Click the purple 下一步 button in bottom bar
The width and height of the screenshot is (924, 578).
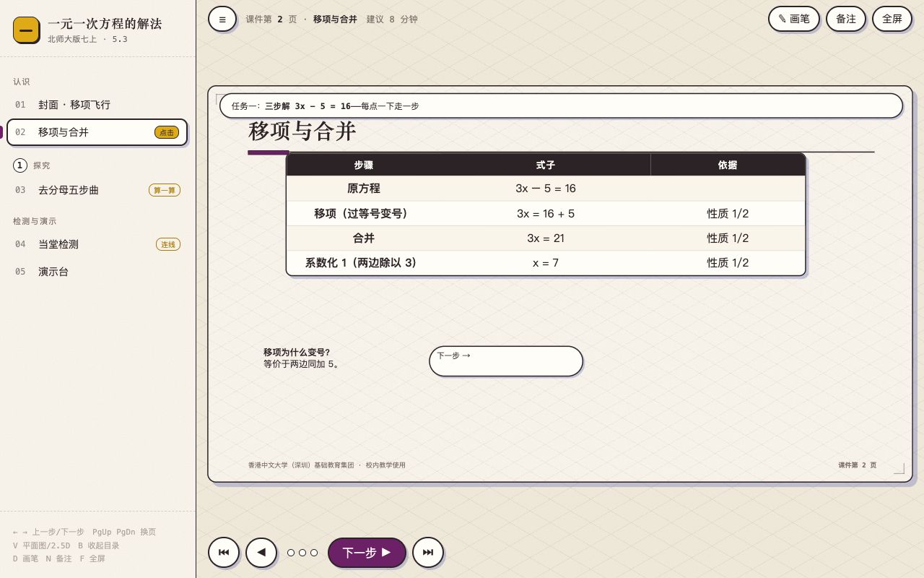pyautogui.click(x=367, y=553)
